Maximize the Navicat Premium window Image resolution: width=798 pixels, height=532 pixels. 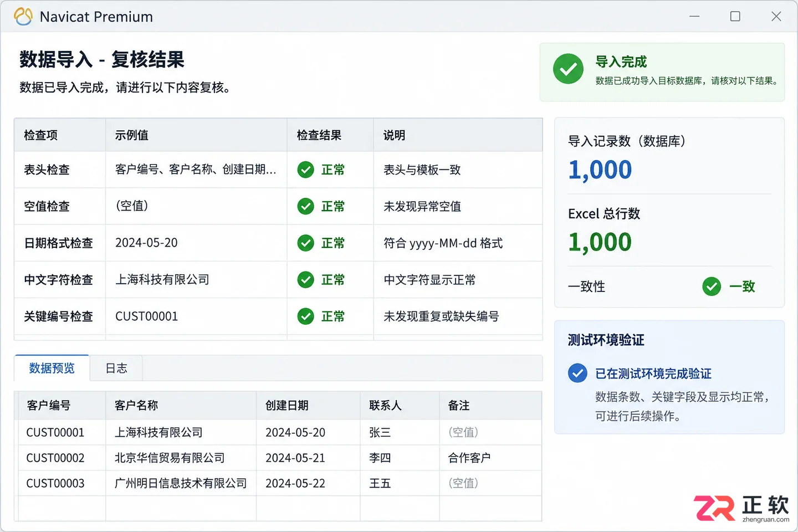click(735, 17)
